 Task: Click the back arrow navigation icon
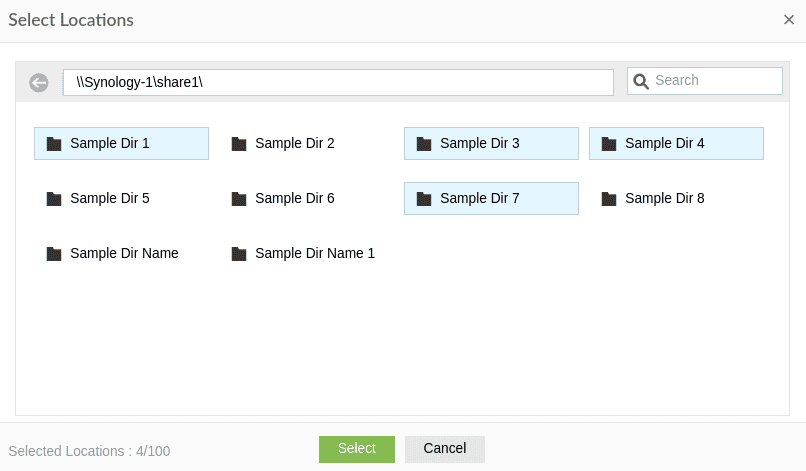(x=39, y=83)
